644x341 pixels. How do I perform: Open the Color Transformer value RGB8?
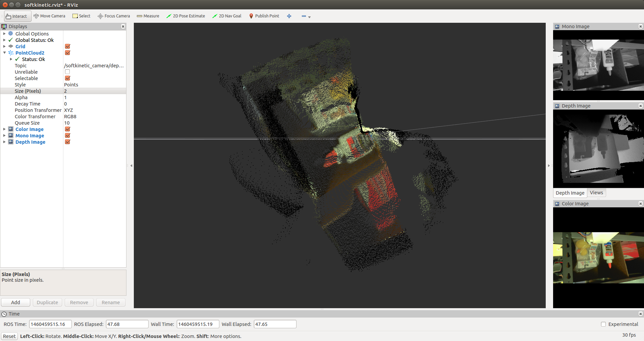(x=94, y=116)
